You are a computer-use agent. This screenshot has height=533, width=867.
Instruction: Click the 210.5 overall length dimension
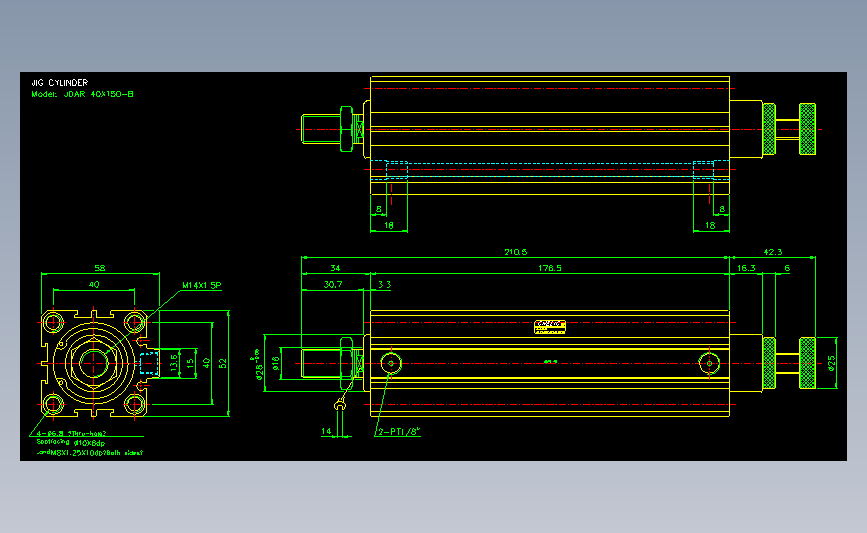(515, 252)
